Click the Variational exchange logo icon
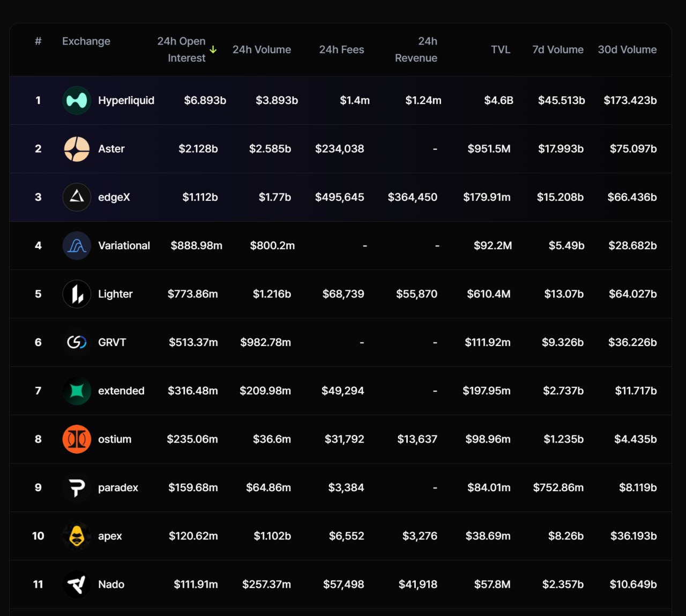Image resolution: width=686 pixels, height=616 pixels. pyautogui.click(x=77, y=245)
